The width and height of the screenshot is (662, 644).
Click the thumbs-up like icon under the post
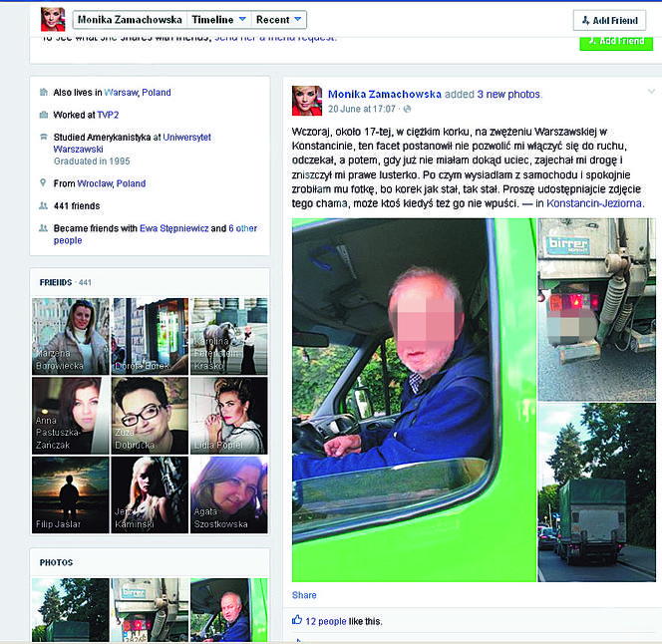tap(297, 620)
